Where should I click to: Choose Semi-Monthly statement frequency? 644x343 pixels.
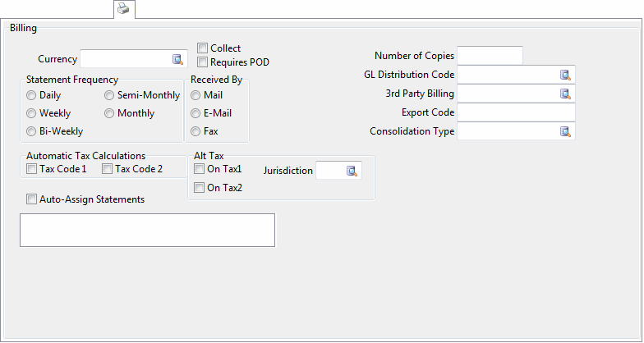point(110,95)
